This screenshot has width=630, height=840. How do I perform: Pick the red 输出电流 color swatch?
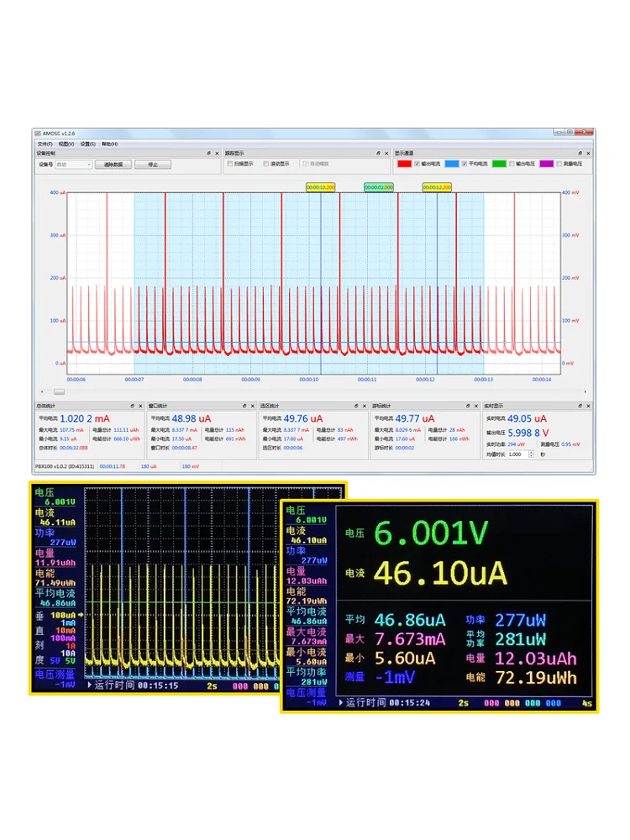(405, 164)
